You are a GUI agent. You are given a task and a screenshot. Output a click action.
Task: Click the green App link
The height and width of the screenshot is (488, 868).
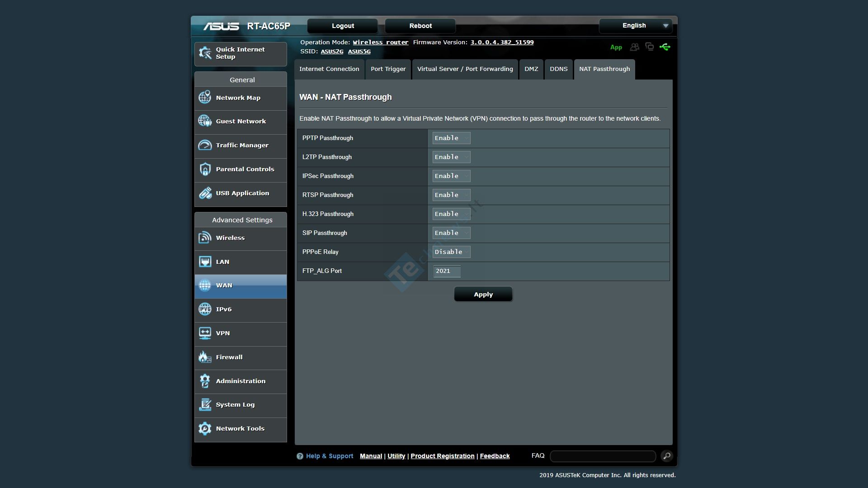tap(616, 47)
